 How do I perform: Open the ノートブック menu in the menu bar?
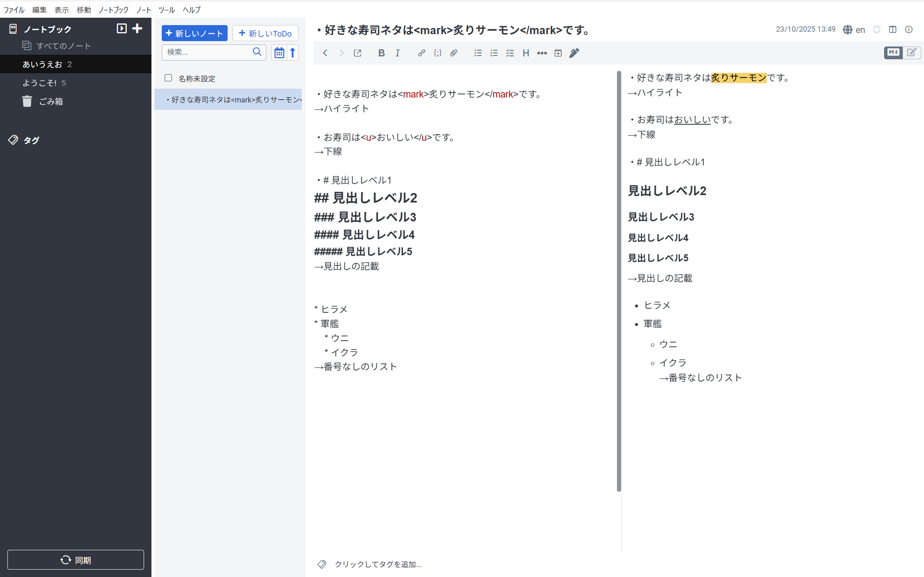(113, 10)
